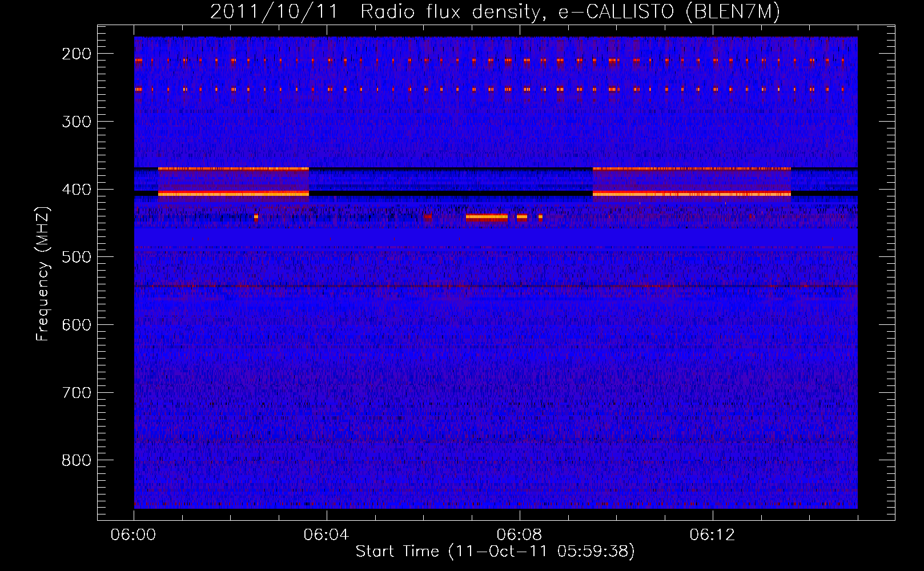The image size is (924, 571).
Task: Click the 06:12 time tick label
Action: pyautogui.click(x=712, y=535)
